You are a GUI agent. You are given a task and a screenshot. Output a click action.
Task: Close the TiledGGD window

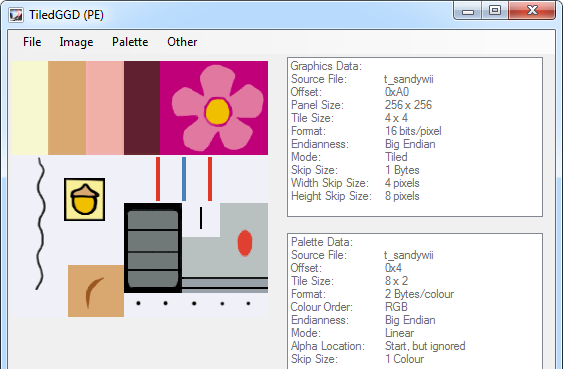point(532,11)
